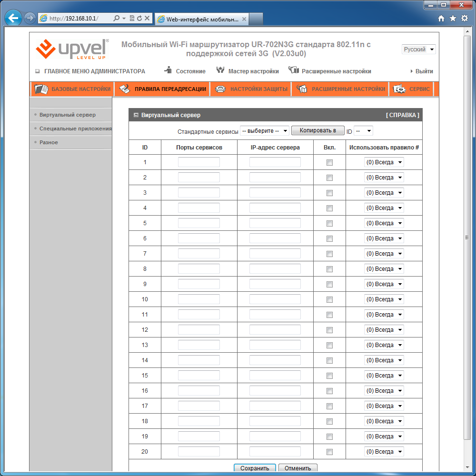Viewport: 476px width, 476px height.
Task: Click the Upvel logo
Action: 72,49
